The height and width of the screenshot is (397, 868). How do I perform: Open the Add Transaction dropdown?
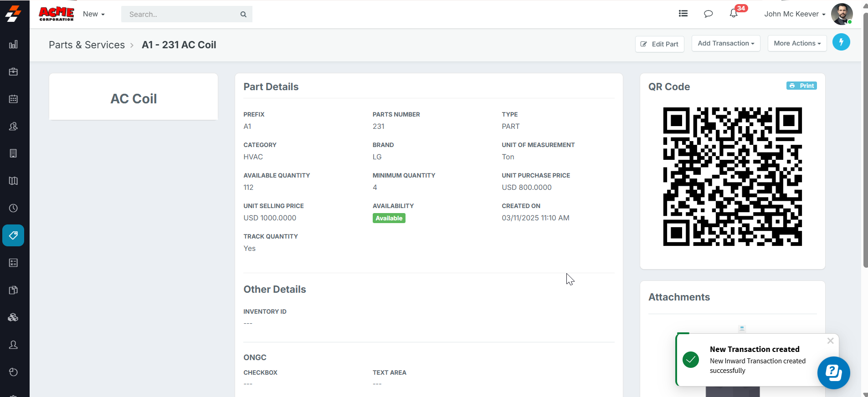tap(726, 43)
